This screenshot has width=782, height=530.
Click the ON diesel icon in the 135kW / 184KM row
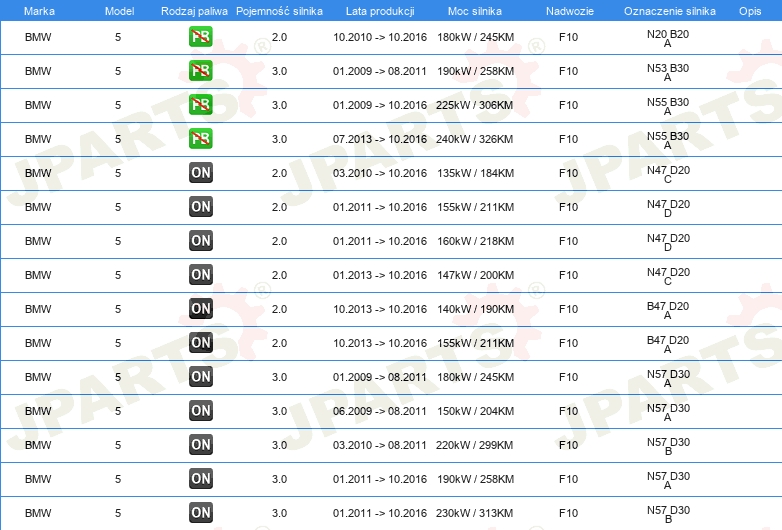coord(200,173)
